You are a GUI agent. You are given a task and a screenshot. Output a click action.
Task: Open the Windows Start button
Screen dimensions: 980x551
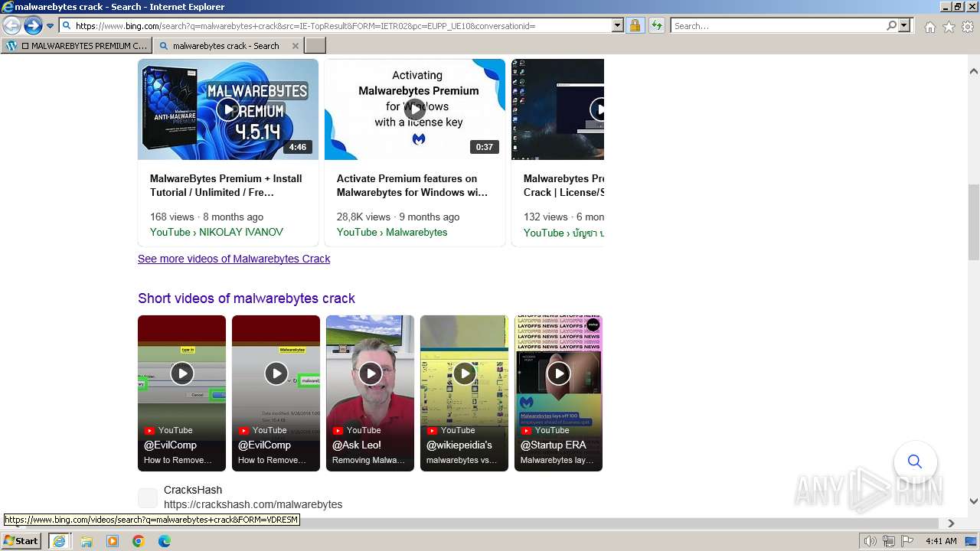click(21, 540)
